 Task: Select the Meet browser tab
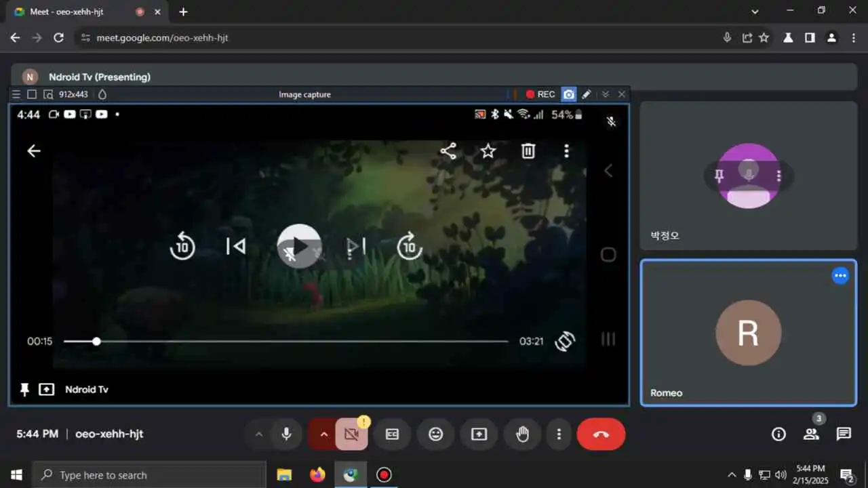[x=86, y=12]
